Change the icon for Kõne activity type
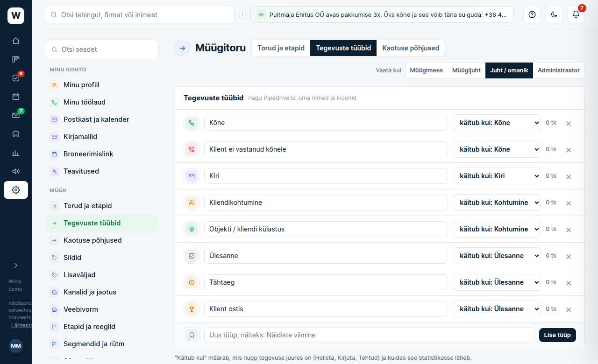Screen dimensions: 598x364 192,123
